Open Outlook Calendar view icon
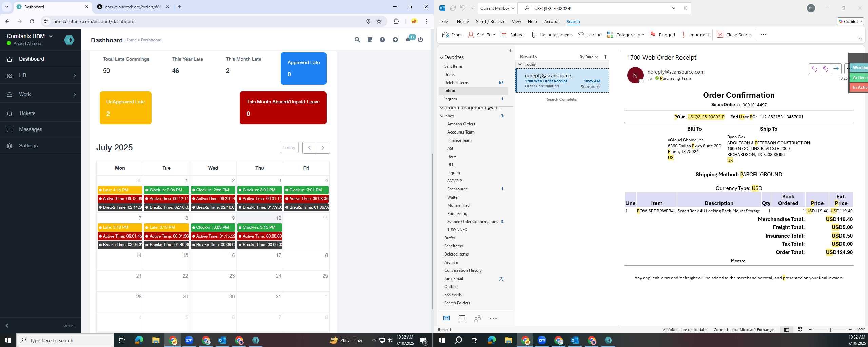Image resolution: width=868 pixels, height=347 pixels. 462,318
